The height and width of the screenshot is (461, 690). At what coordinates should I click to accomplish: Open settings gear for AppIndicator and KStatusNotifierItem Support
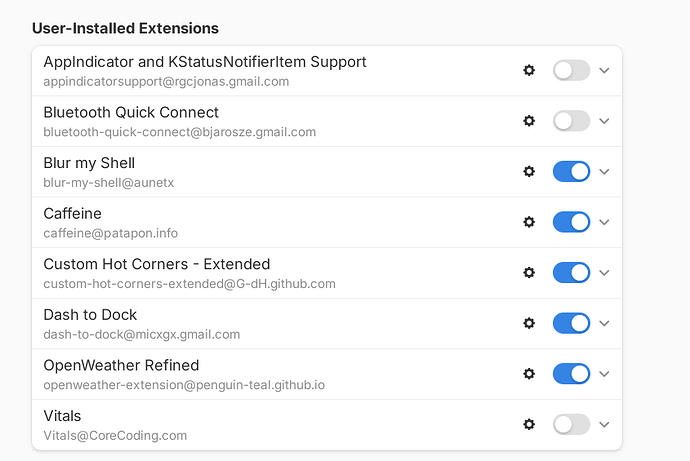tap(529, 70)
